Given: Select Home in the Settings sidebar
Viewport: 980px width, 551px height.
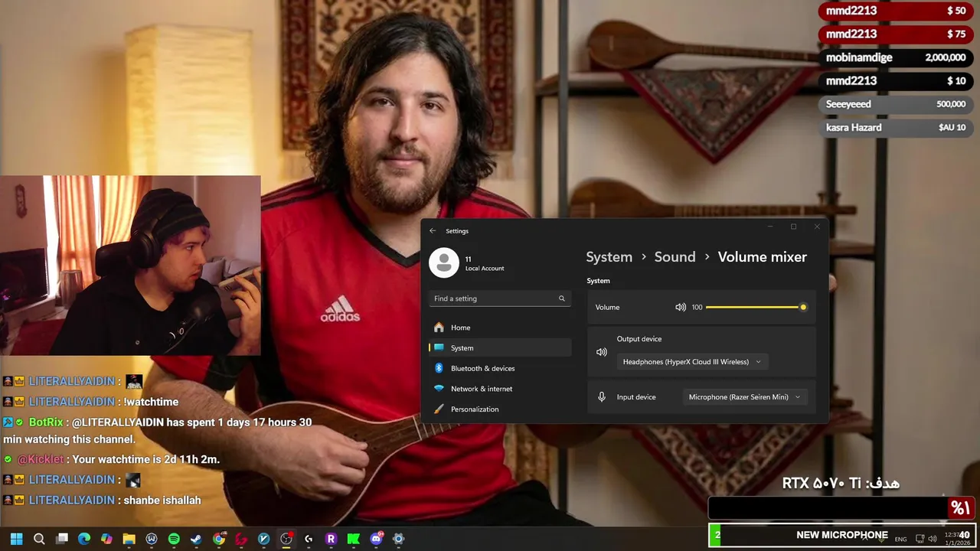Looking at the screenshot, I should click(x=500, y=328).
